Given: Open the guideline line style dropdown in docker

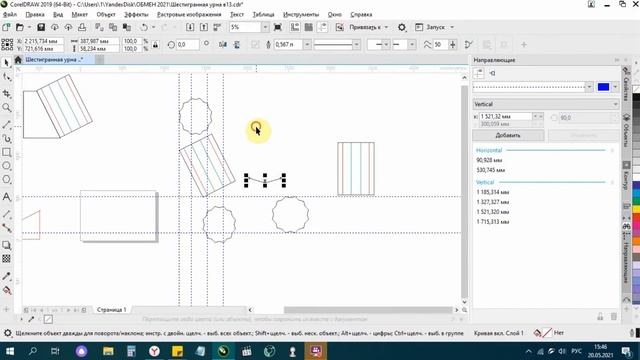Looking at the screenshot, I should [589, 87].
